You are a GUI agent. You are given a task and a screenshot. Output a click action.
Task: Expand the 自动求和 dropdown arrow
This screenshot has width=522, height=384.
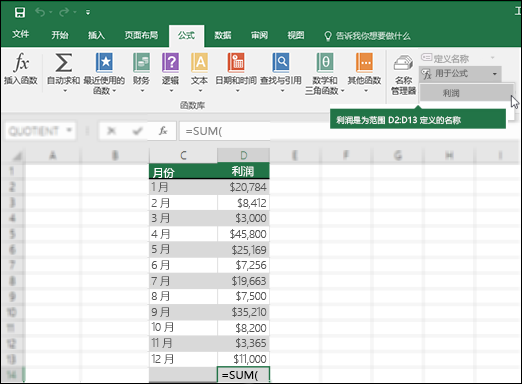pyautogui.click(x=65, y=90)
